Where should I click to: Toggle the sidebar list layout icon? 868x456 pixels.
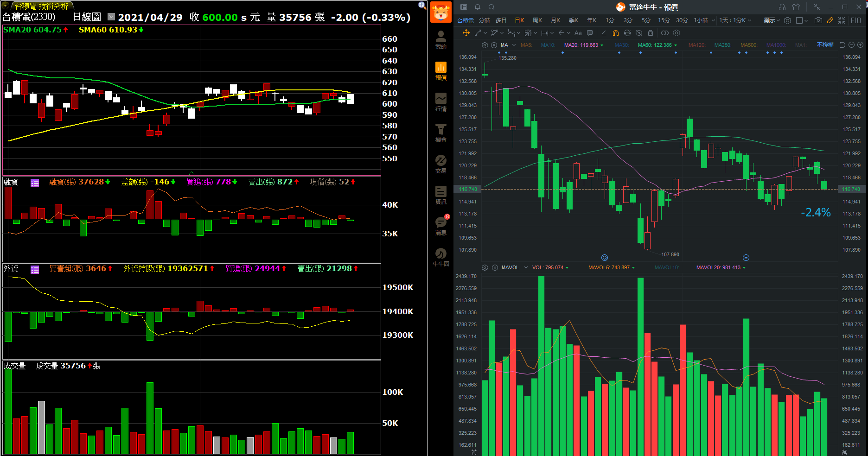click(x=464, y=7)
